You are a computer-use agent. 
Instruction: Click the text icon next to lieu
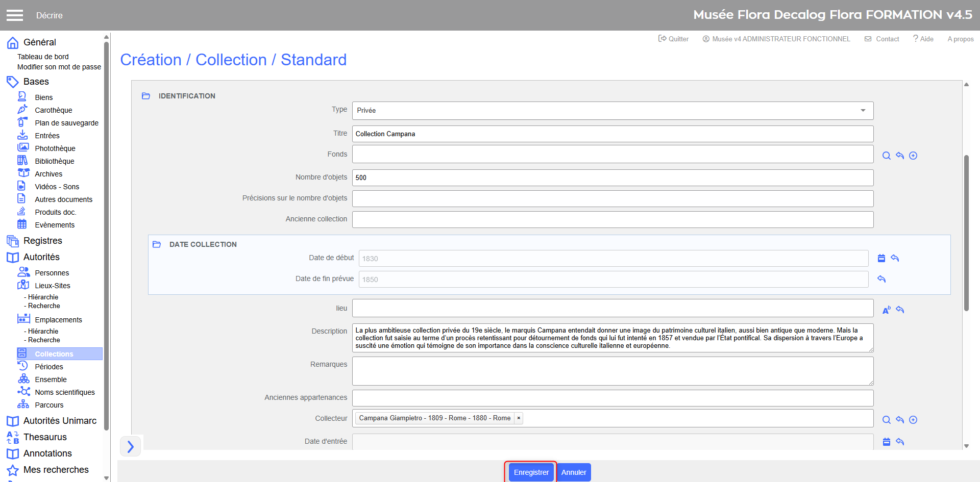tap(887, 310)
